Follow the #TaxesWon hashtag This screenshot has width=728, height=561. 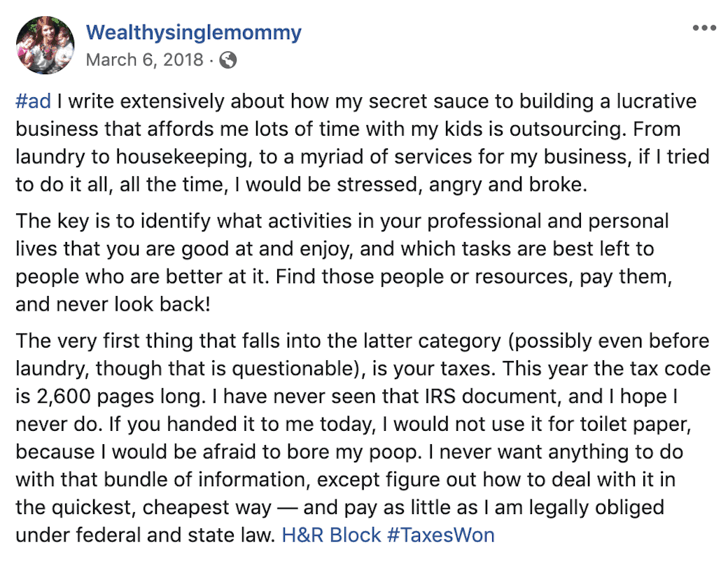pos(441,535)
